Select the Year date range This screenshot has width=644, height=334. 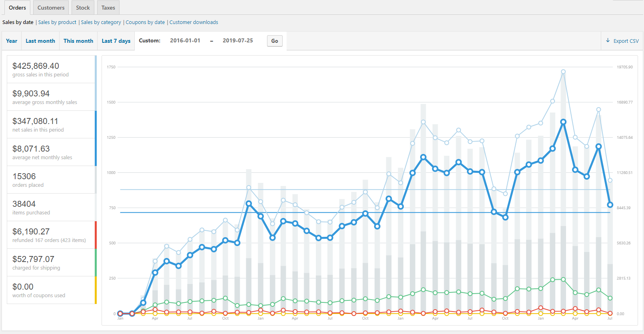[12, 41]
